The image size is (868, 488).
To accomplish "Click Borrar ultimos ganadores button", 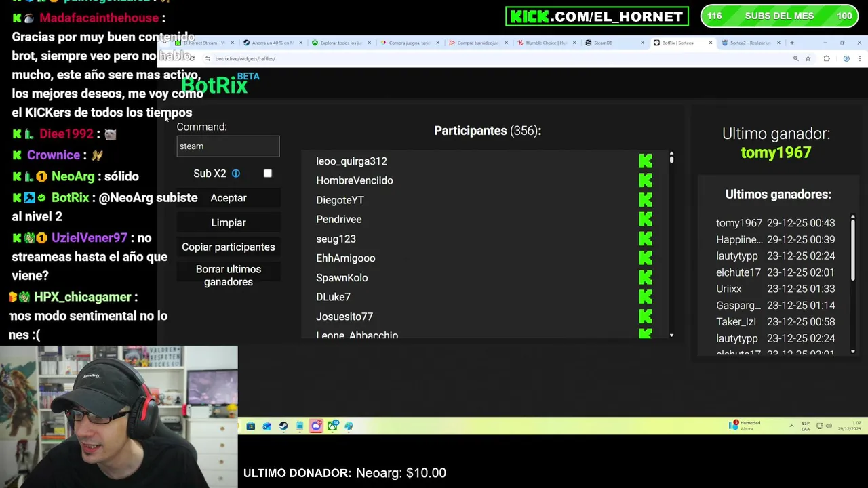I will [229, 276].
